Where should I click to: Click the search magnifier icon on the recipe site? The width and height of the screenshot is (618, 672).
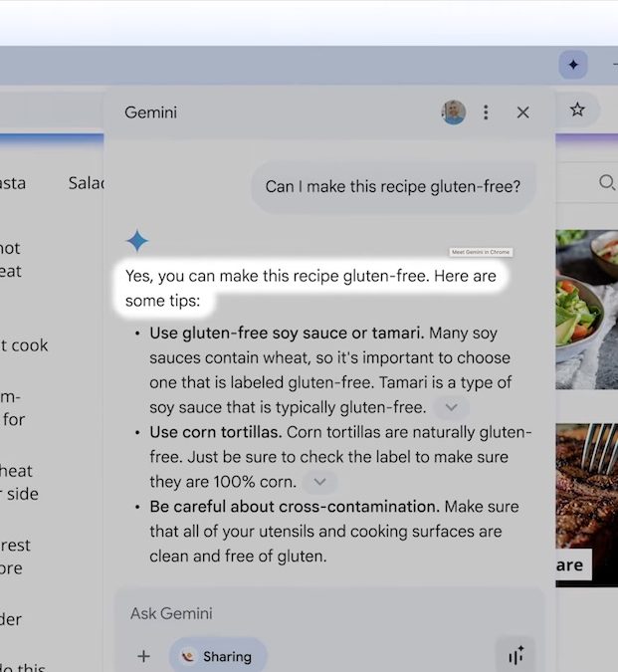tap(606, 182)
